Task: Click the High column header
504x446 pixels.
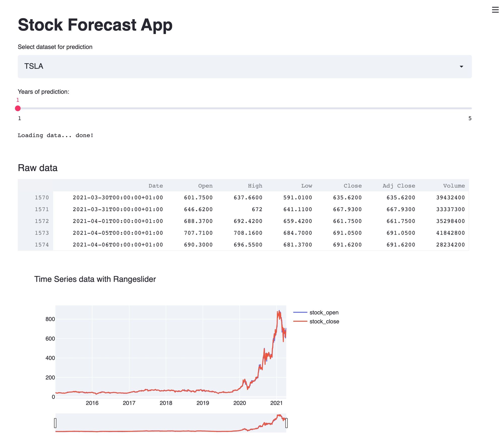Action: coord(255,186)
